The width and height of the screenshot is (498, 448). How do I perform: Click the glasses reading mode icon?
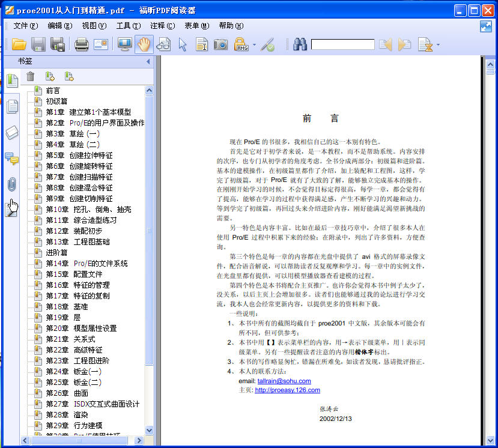[x=163, y=44]
